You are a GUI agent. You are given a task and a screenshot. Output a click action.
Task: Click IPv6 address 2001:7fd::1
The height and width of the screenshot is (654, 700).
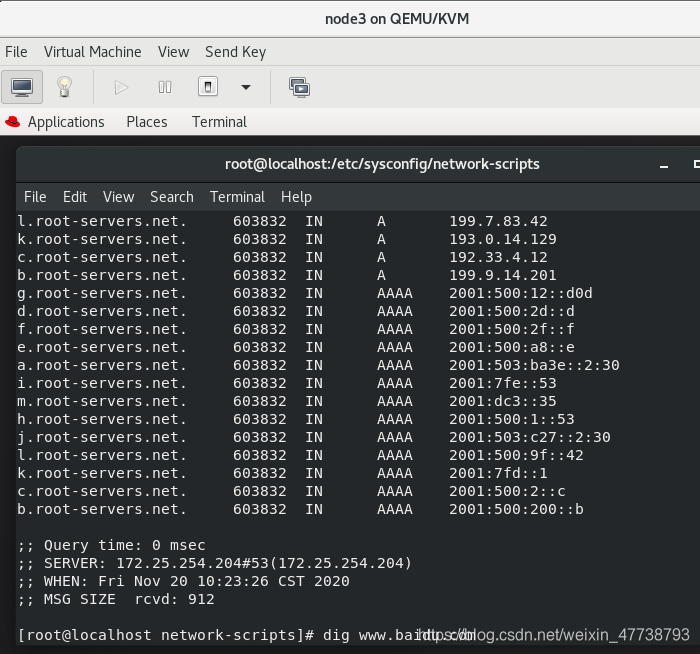pyautogui.click(x=498, y=473)
